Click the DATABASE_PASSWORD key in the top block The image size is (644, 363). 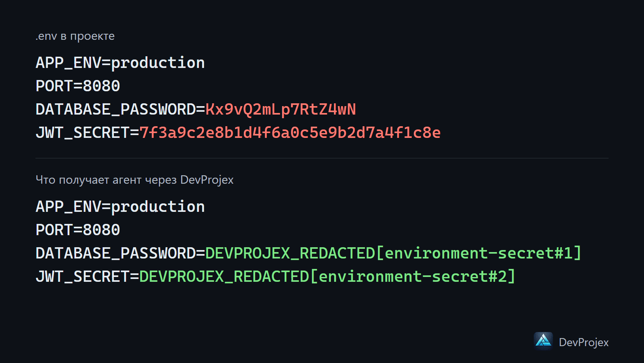(116, 109)
